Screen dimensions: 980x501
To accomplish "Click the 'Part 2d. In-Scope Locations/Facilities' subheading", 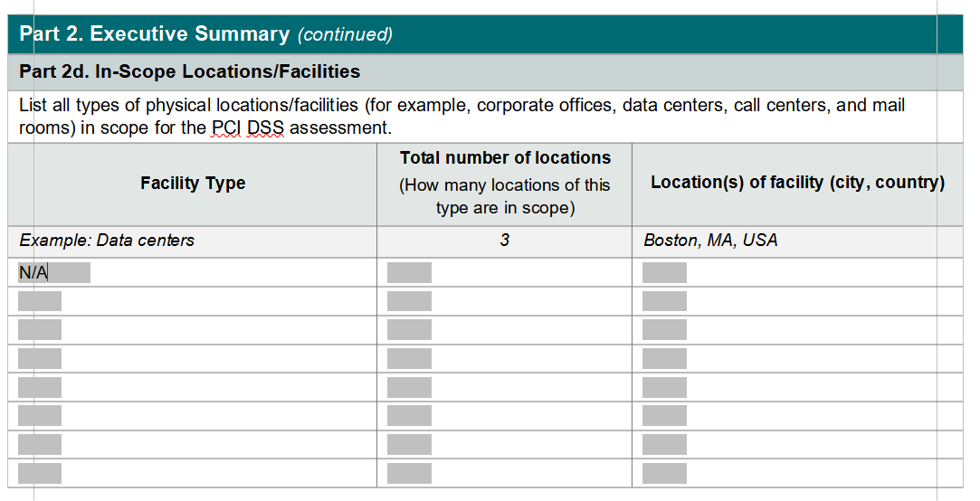I will coord(189,71).
